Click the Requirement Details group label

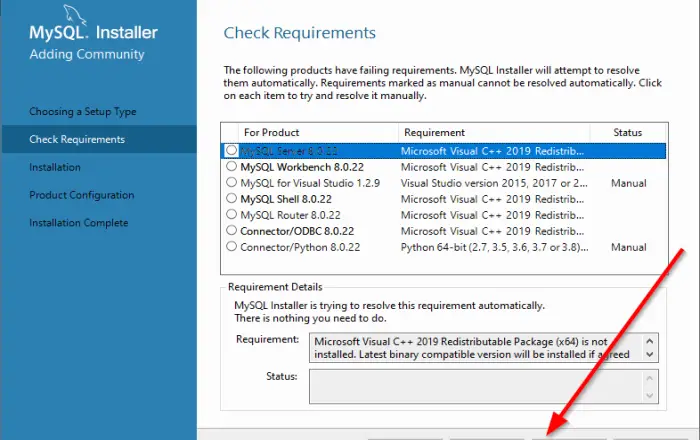coord(275,287)
